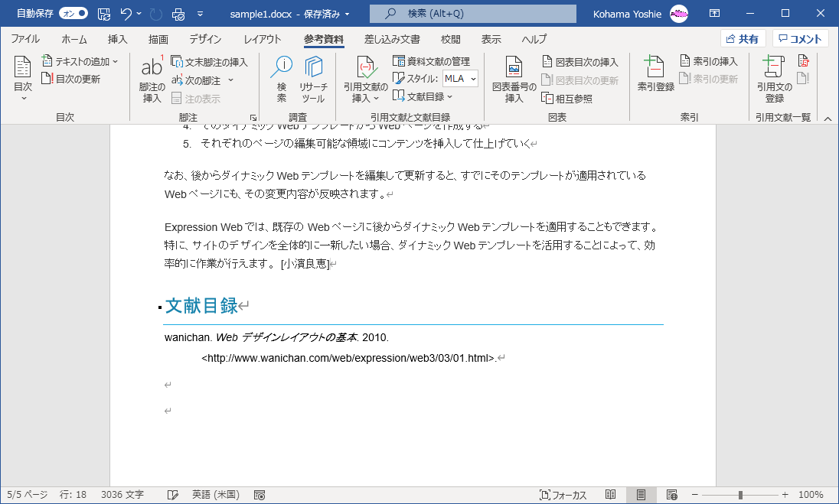Click the Kohama Yoshie account avatar
The image size is (839, 504).
679,14
